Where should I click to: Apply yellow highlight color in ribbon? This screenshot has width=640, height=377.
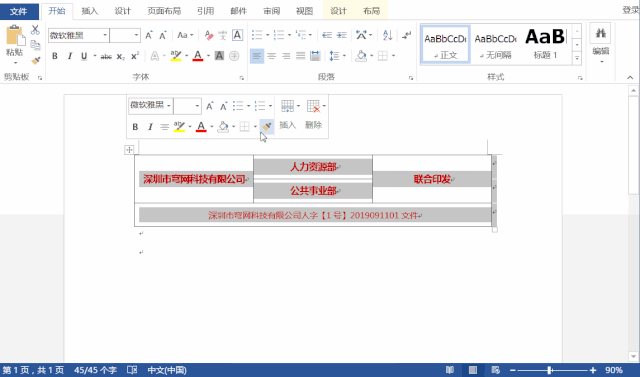pos(176,56)
